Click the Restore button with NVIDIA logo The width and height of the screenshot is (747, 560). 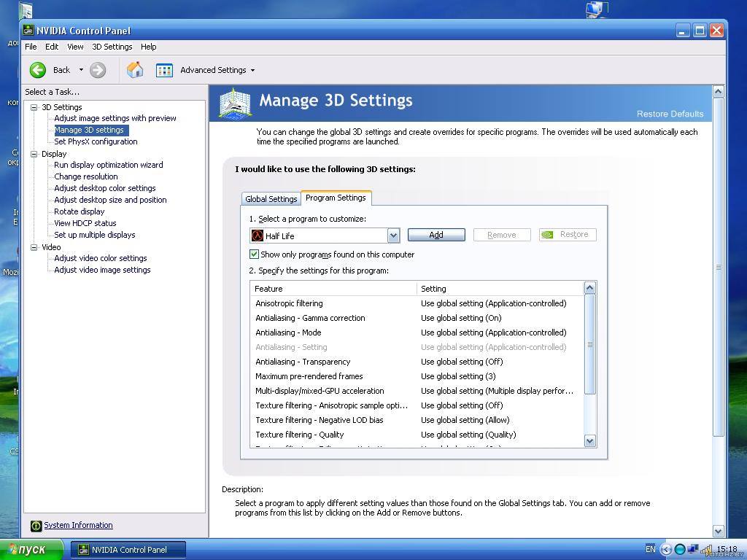click(x=568, y=234)
